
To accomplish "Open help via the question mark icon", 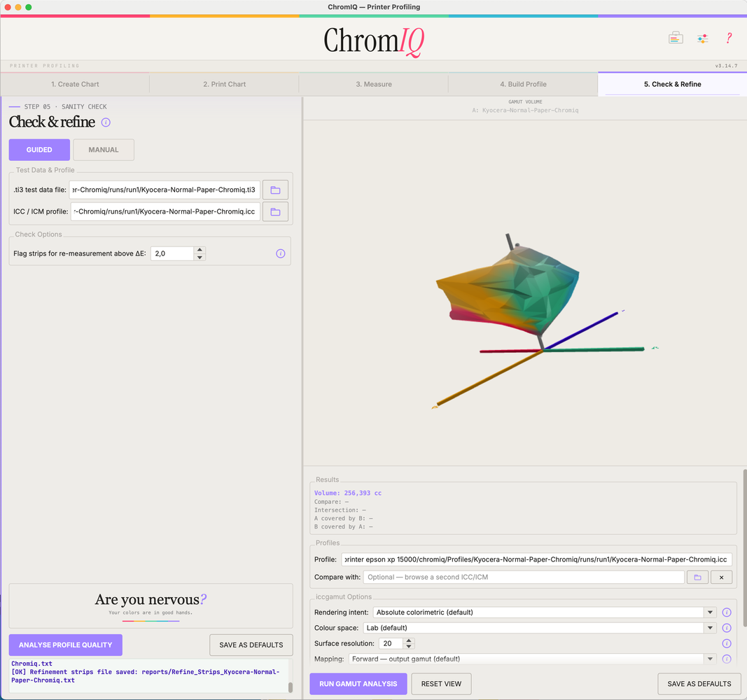I will tap(728, 38).
